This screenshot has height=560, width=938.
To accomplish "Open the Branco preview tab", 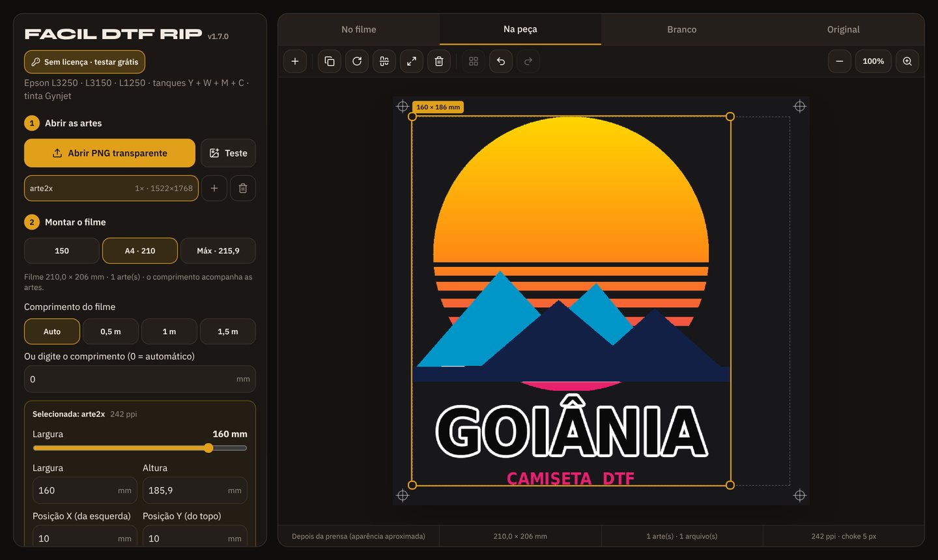I will [x=682, y=29].
